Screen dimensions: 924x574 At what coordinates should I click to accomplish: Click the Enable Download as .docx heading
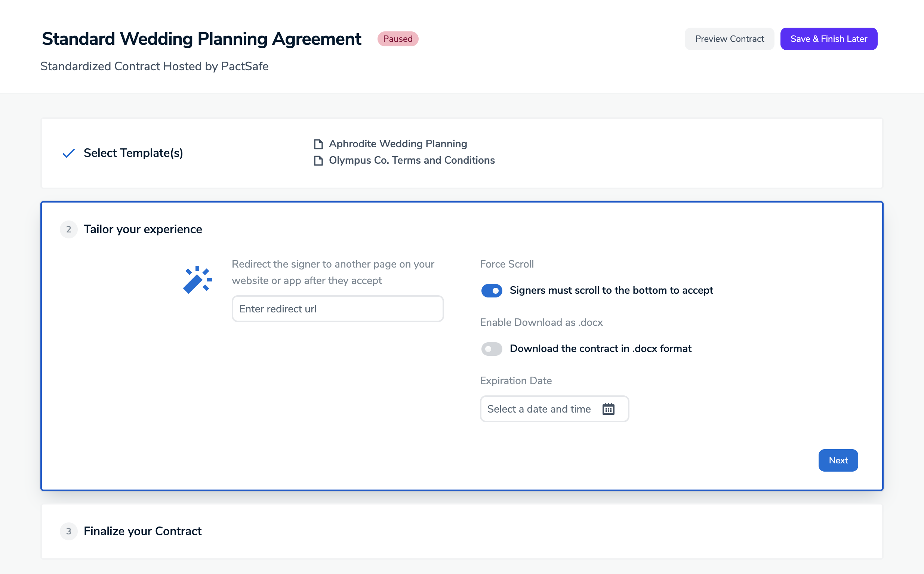(x=541, y=322)
